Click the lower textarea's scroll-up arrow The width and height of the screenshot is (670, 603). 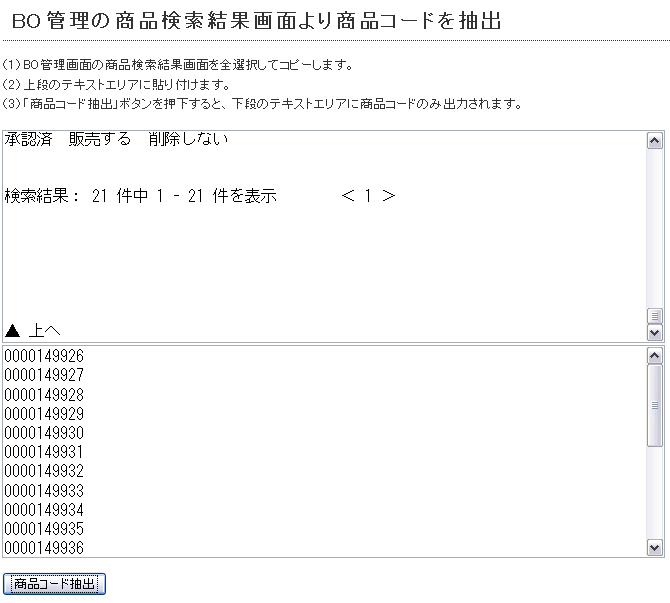[655, 355]
